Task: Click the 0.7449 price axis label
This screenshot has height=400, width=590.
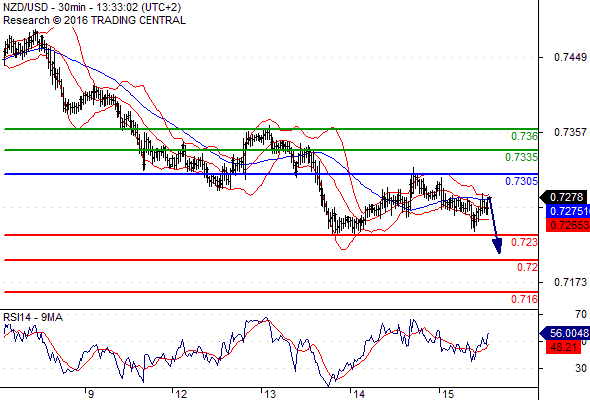Action: (570, 57)
